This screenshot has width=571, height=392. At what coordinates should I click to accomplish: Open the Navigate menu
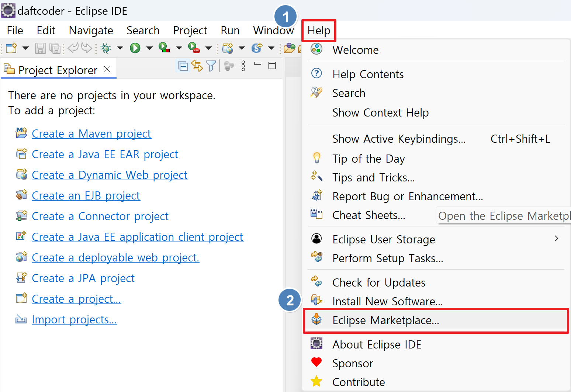click(x=91, y=30)
